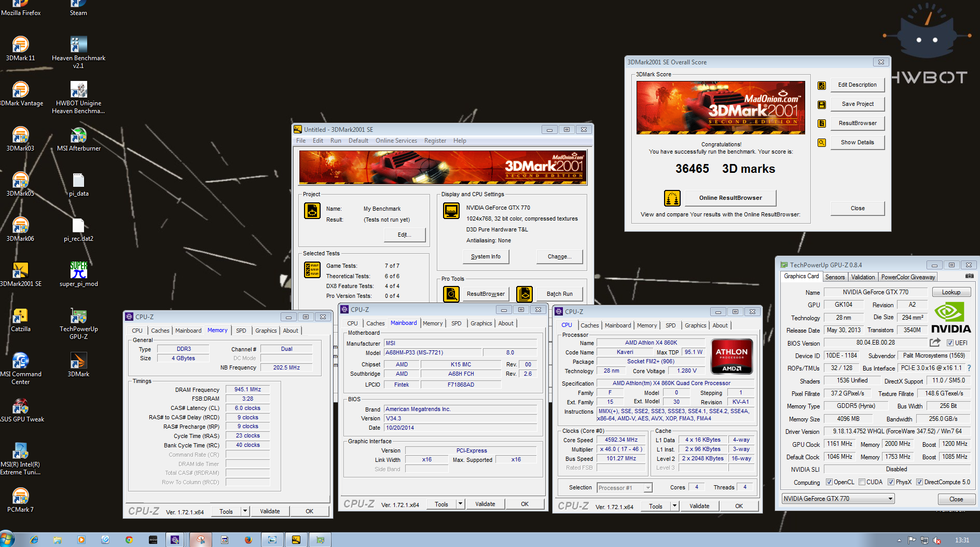Open the 3DMark03 desktop shortcut

tap(20, 139)
